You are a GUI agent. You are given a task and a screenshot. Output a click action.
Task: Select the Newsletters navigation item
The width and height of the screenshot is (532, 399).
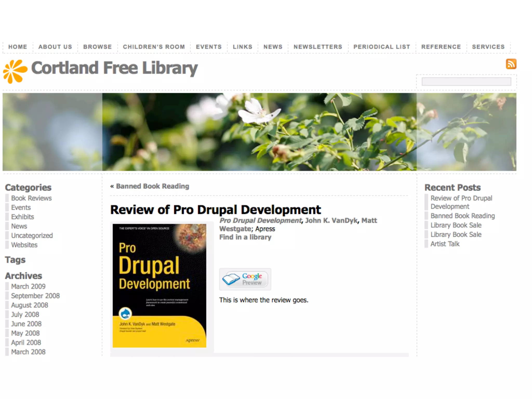[318, 47]
